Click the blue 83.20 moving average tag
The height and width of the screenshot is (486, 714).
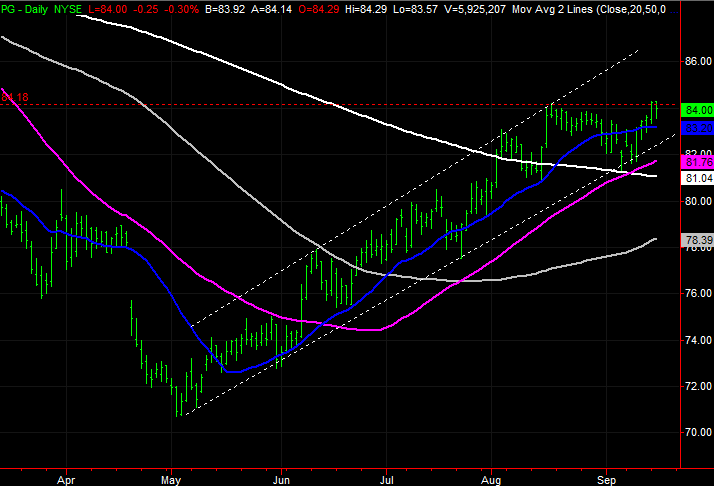697,128
